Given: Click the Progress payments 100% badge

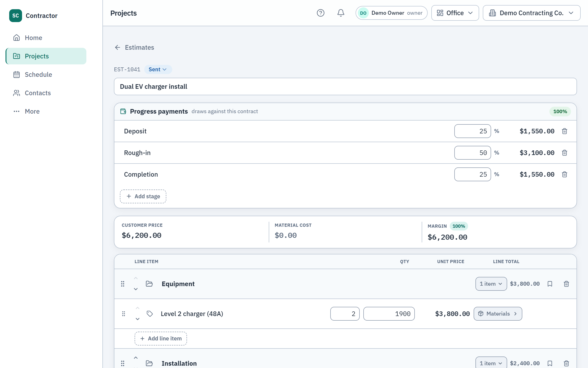Looking at the screenshot, I should 560,112.
